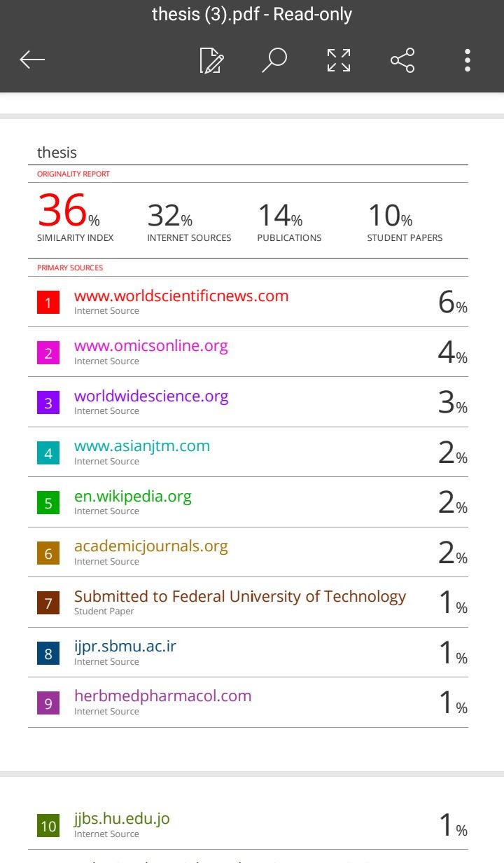The image size is (504, 863).
Task: Tap the back arrow icon
Action: tap(32, 60)
